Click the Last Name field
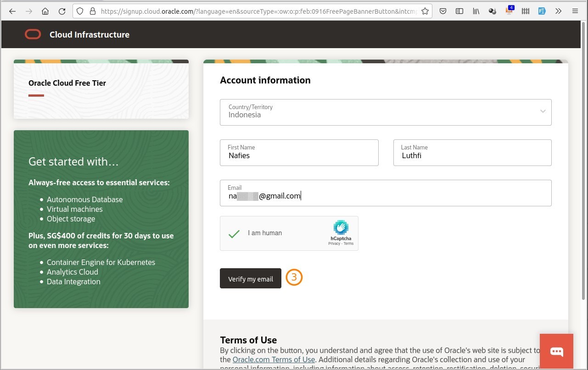Viewport: 588px width, 370px height. coord(472,153)
